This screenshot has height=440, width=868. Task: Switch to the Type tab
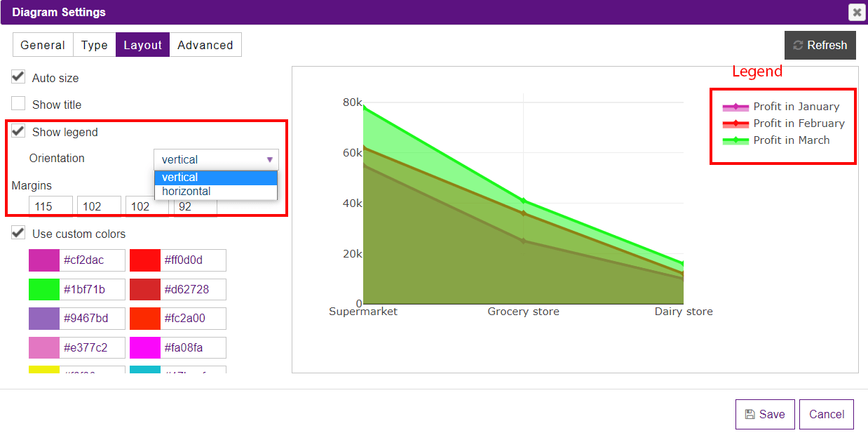tap(94, 44)
